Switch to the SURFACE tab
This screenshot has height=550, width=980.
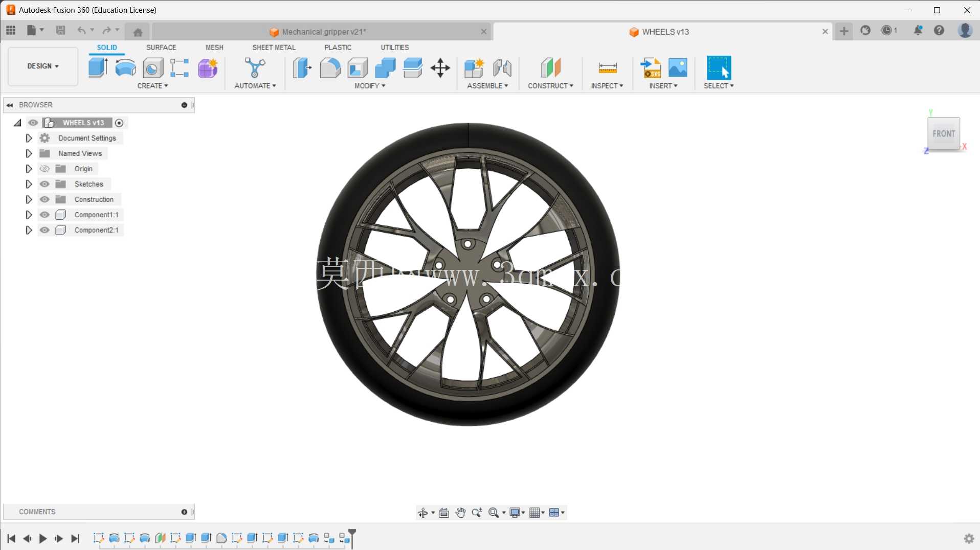[161, 47]
